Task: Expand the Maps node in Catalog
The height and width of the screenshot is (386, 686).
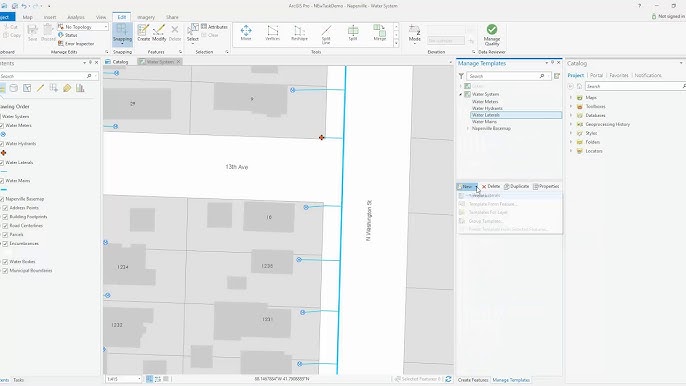Action: (x=571, y=98)
